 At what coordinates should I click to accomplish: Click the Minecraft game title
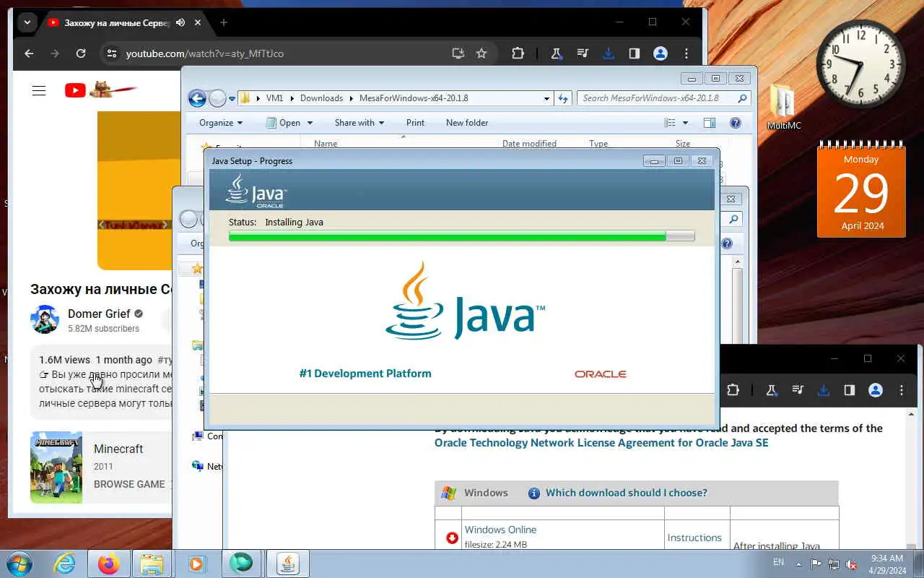[x=118, y=449]
